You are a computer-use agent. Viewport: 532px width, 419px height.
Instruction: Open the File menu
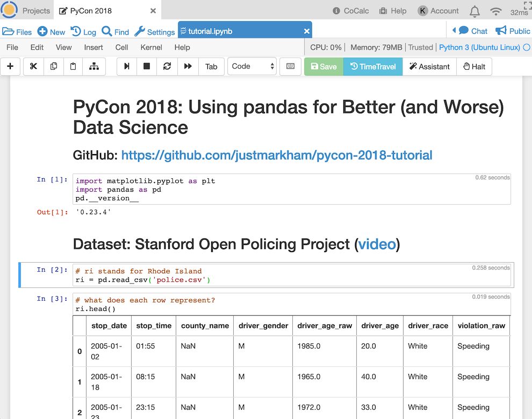[12, 47]
